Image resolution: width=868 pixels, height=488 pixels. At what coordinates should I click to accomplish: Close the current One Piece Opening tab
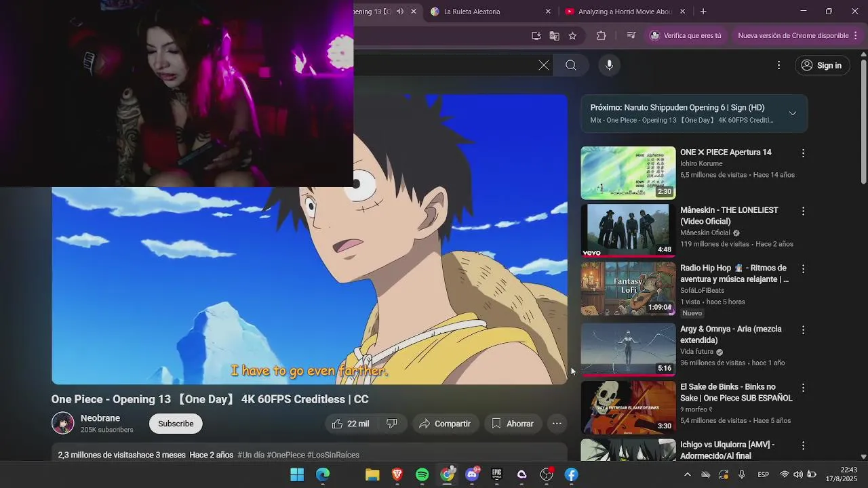point(414,12)
